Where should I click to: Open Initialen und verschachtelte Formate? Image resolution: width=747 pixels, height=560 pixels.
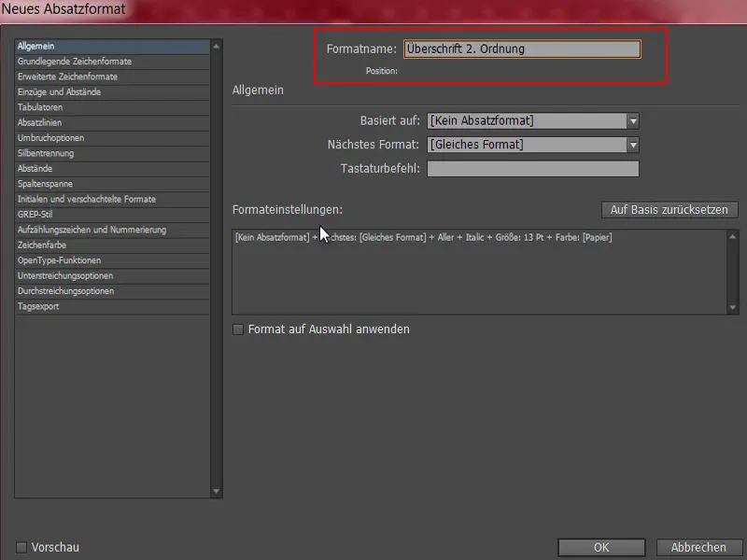112,199
